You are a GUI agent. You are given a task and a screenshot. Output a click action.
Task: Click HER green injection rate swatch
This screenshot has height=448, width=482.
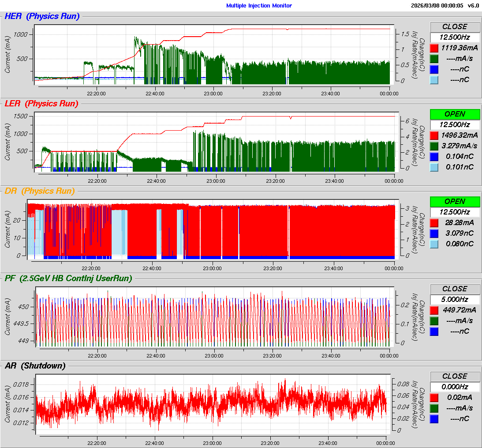point(434,58)
